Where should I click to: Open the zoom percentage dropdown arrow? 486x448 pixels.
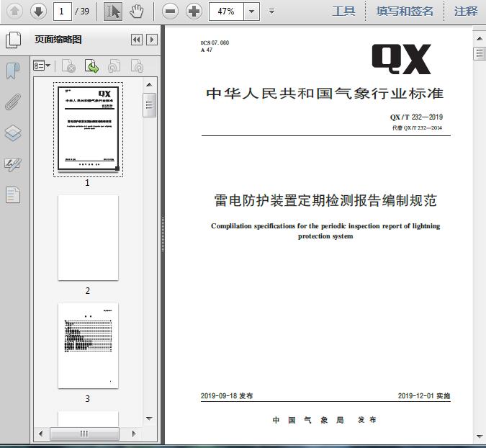[x=252, y=12]
